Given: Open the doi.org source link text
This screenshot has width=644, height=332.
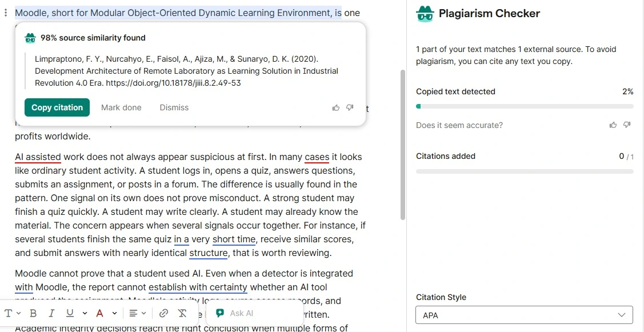Looking at the screenshot, I should [173, 83].
